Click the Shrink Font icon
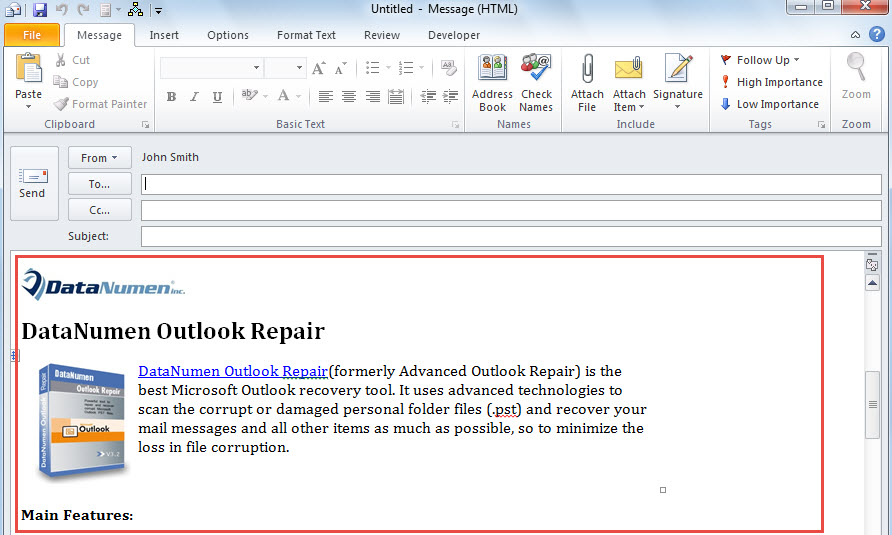The width and height of the screenshot is (892, 535). point(340,68)
